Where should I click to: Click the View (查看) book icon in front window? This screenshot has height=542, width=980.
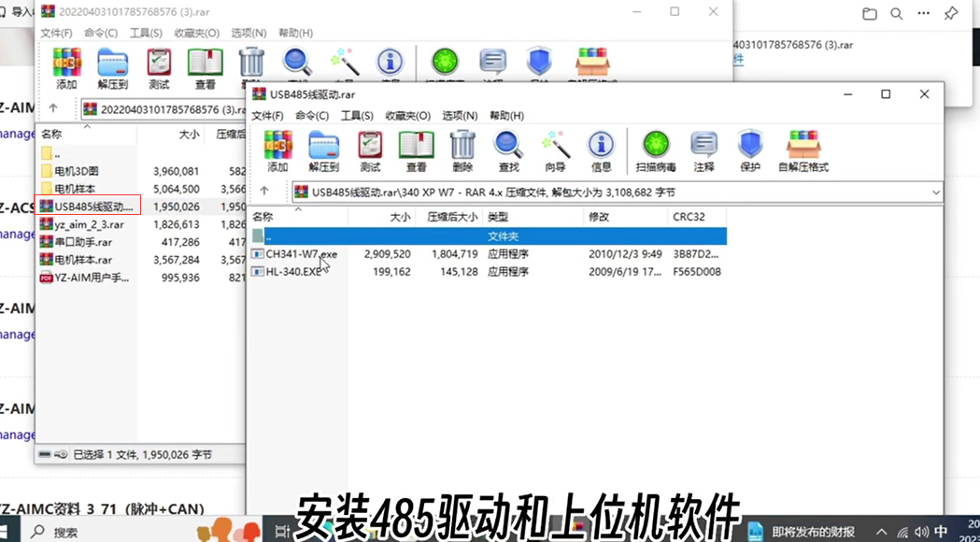[x=417, y=150]
